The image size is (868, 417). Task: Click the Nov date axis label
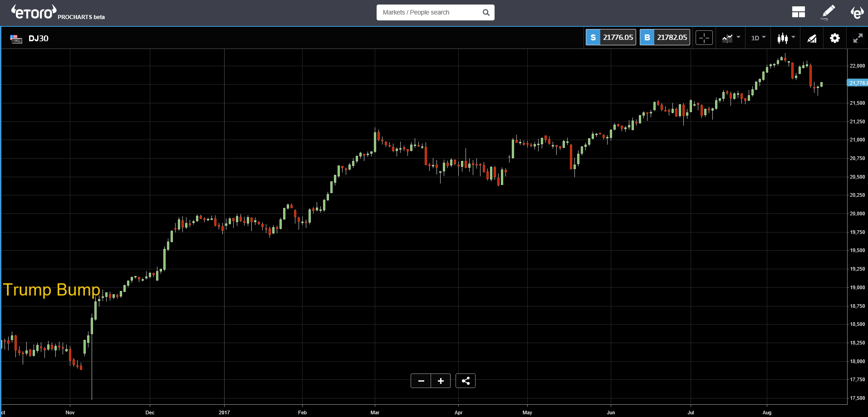(70, 412)
